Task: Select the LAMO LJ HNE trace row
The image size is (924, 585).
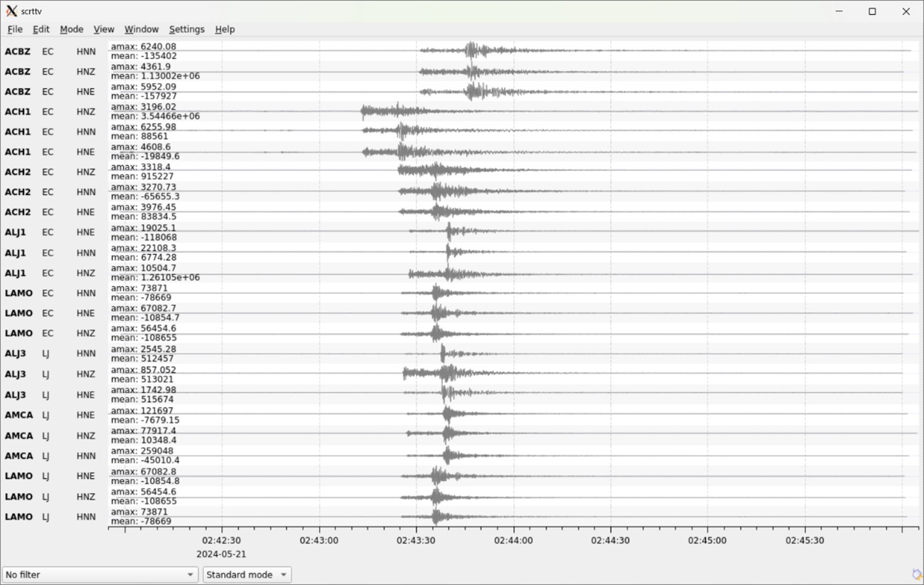Action: click(x=461, y=475)
